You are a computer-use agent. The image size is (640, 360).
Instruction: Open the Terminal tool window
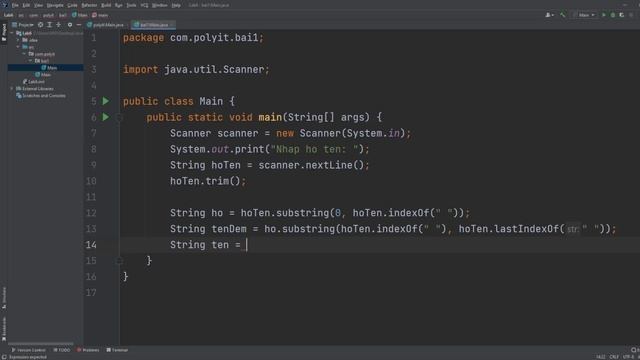pos(117,350)
